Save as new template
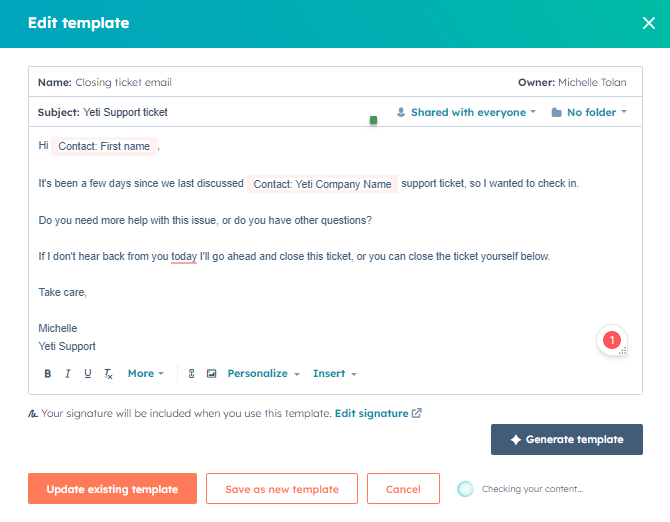 tap(281, 489)
